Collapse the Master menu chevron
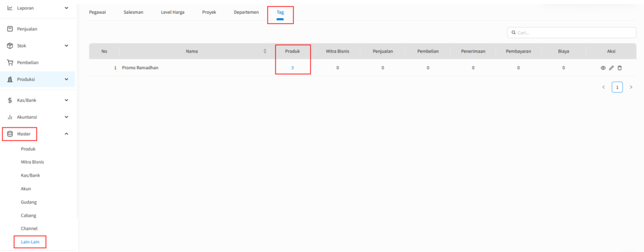 click(67, 134)
